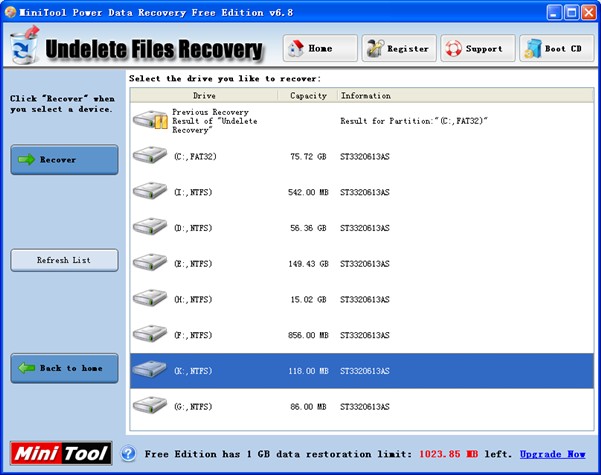
Task: Maximize the MiniTool window
Action: (x=571, y=12)
